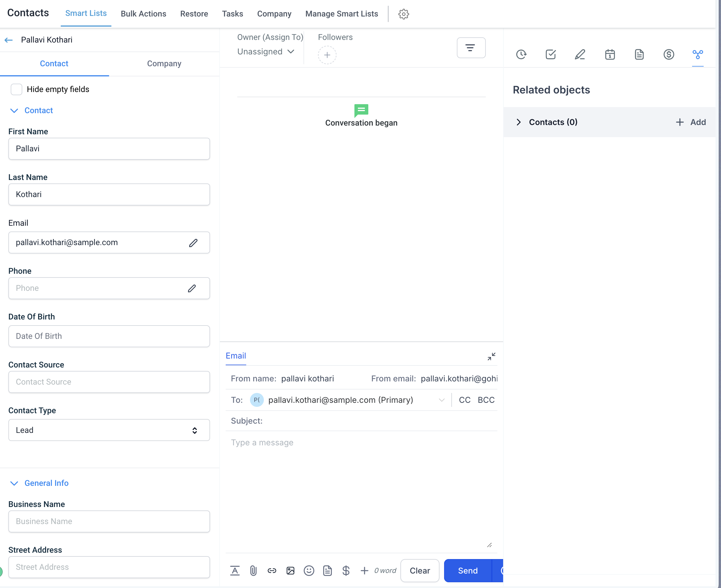Open the Tasks panel via checkmark icon

[550, 54]
